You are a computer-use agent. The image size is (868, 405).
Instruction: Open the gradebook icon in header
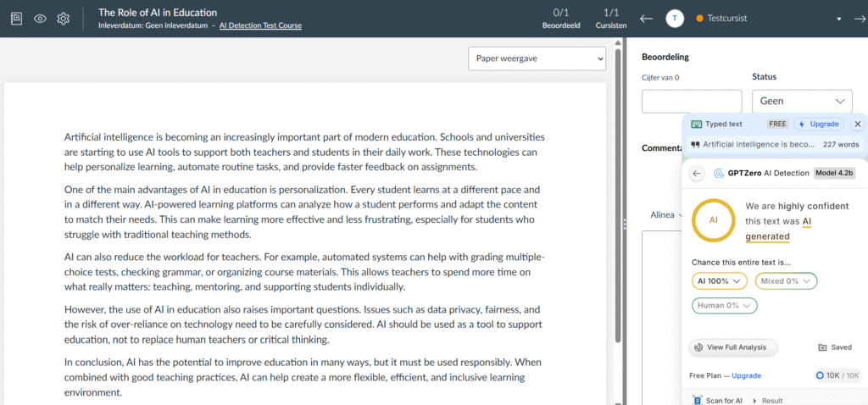point(17,19)
